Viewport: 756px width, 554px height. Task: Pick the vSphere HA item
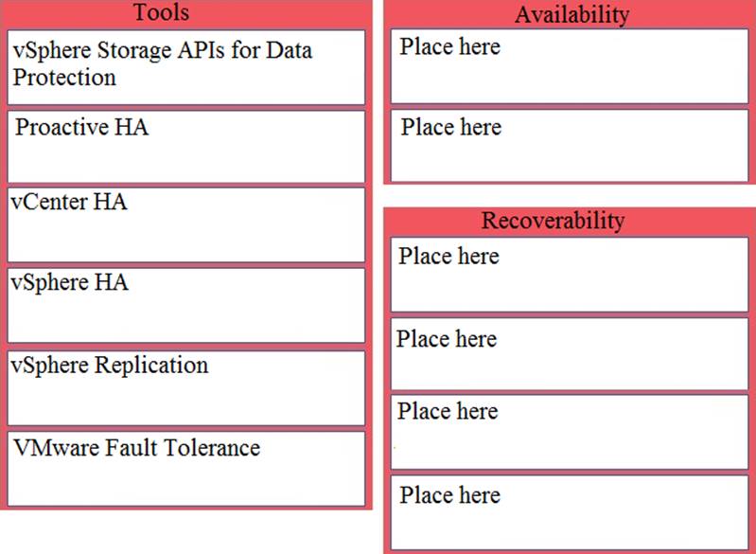click(185, 305)
